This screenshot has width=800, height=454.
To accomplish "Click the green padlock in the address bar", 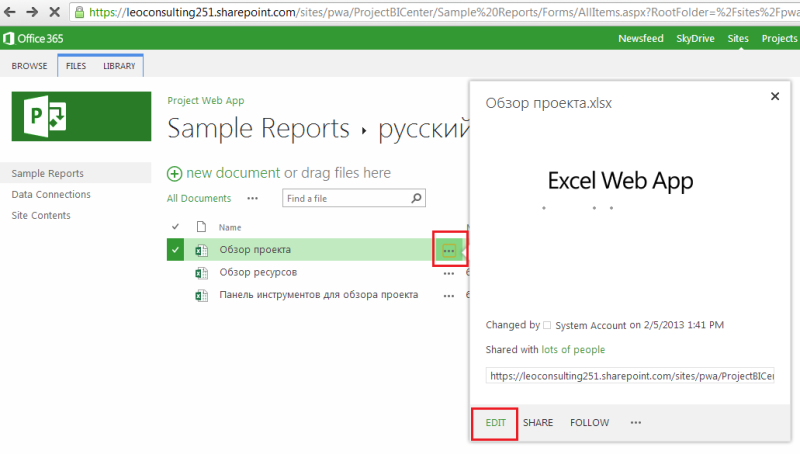I will [79, 12].
